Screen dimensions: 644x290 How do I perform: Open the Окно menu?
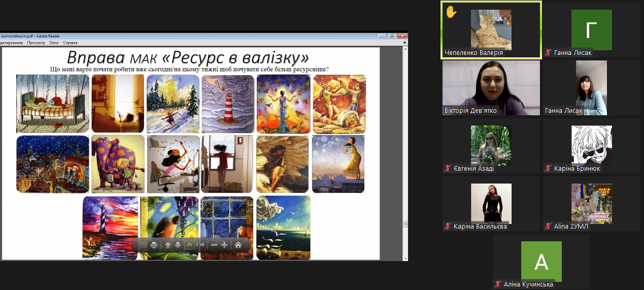click(54, 43)
